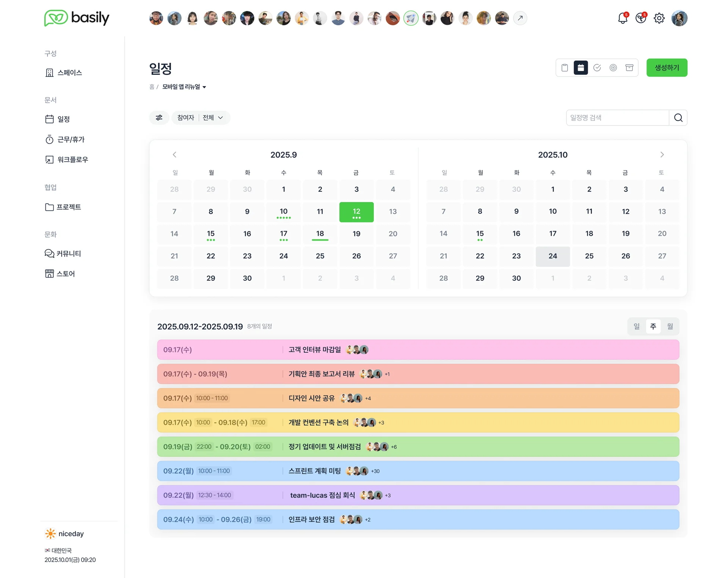Click the 일정명 검색 search field
The height and width of the screenshot is (578, 728).
617,118
